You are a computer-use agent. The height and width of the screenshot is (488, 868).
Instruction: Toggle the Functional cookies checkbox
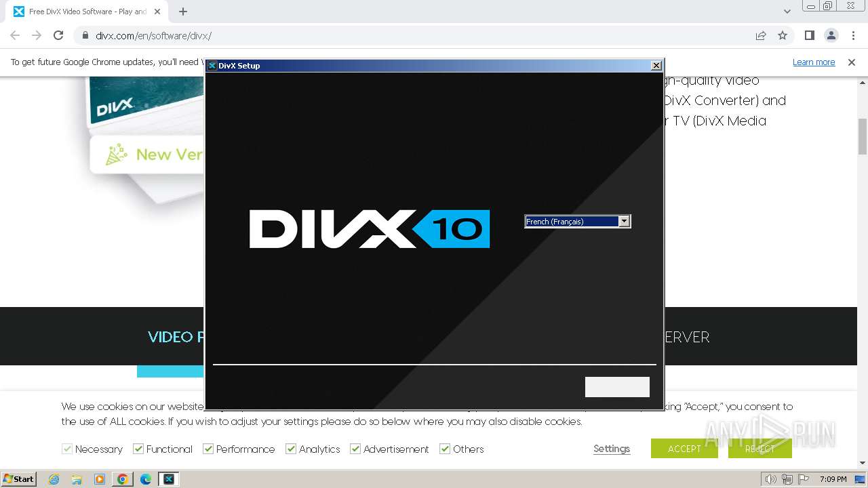click(138, 449)
